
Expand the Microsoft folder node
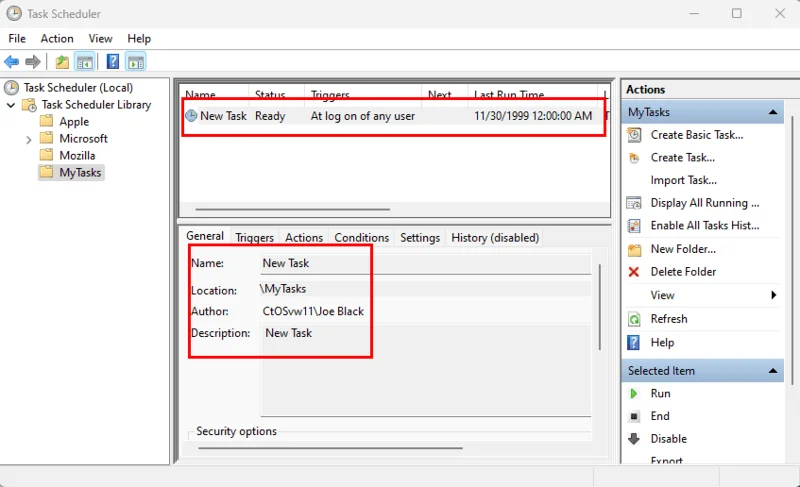[28, 139]
